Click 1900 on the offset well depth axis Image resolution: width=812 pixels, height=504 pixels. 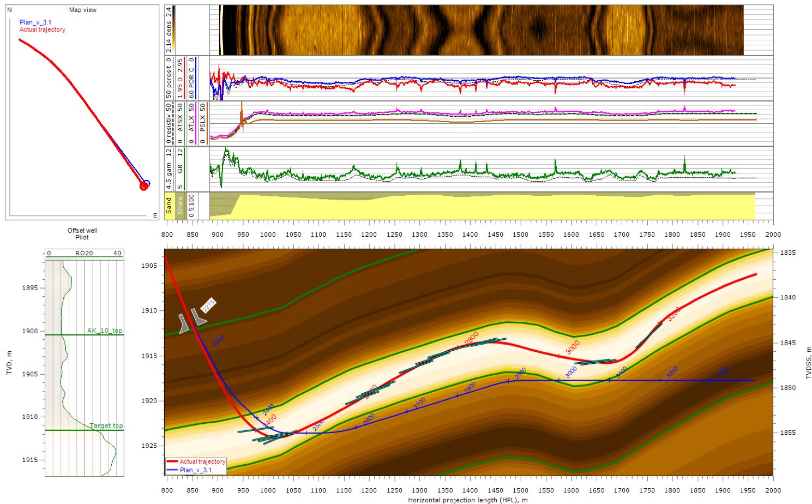(30, 331)
